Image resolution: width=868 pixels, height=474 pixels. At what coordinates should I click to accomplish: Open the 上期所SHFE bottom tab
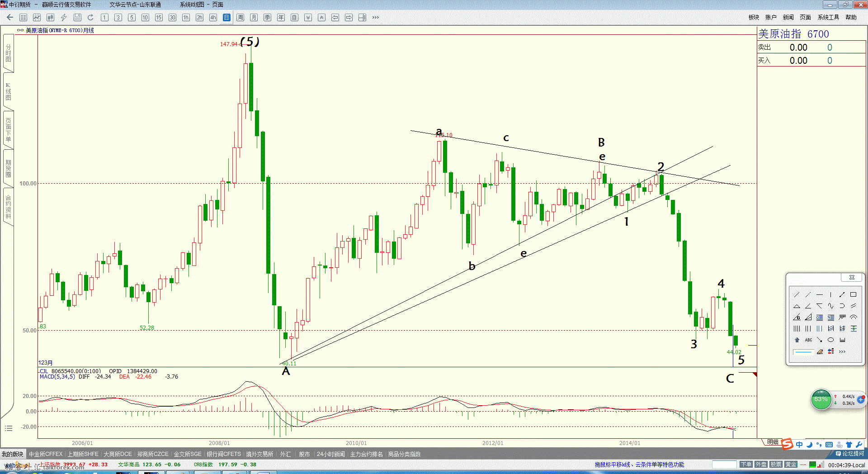[83, 454]
